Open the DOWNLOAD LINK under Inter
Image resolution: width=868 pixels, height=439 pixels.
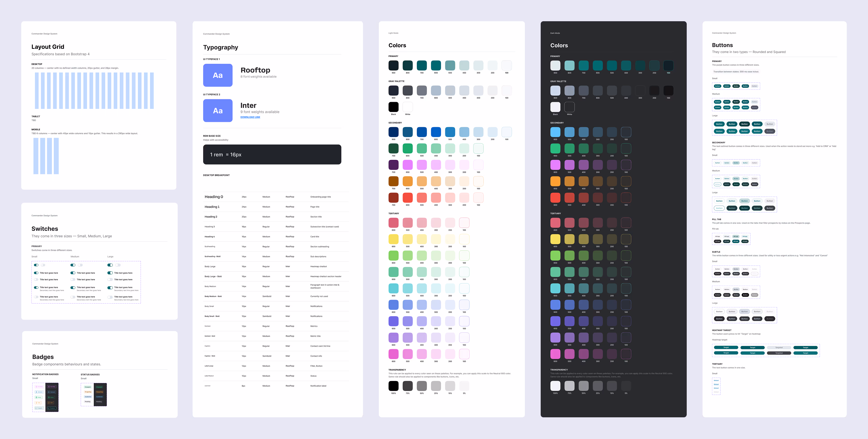click(250, 117)
